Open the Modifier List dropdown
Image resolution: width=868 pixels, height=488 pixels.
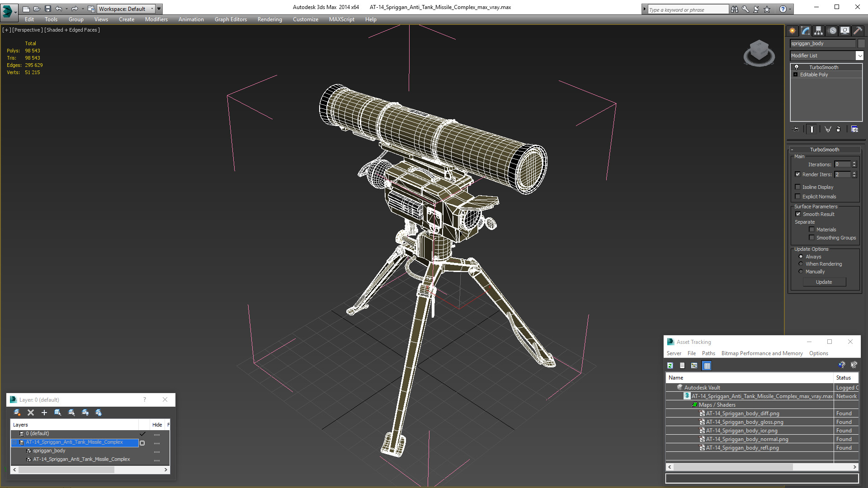[x=859, y=56]
